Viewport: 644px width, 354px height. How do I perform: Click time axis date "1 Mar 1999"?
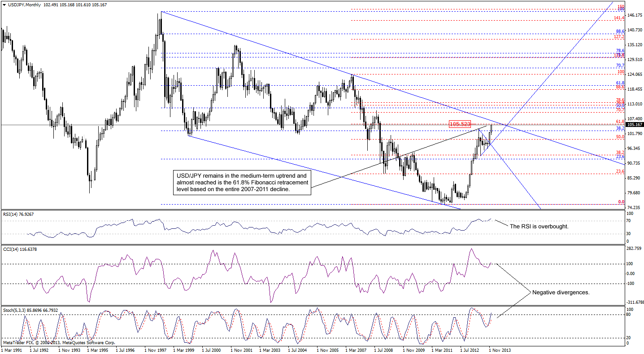coord(183,350)
